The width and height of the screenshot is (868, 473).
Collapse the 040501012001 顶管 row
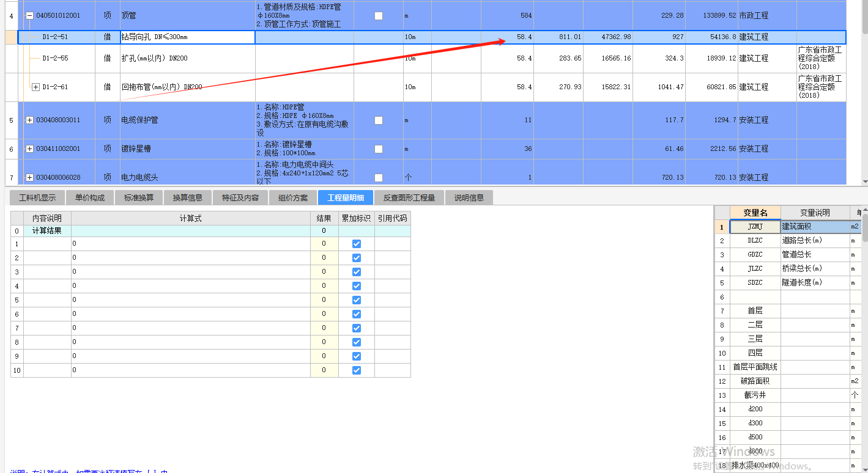click(x=29, y=15)
